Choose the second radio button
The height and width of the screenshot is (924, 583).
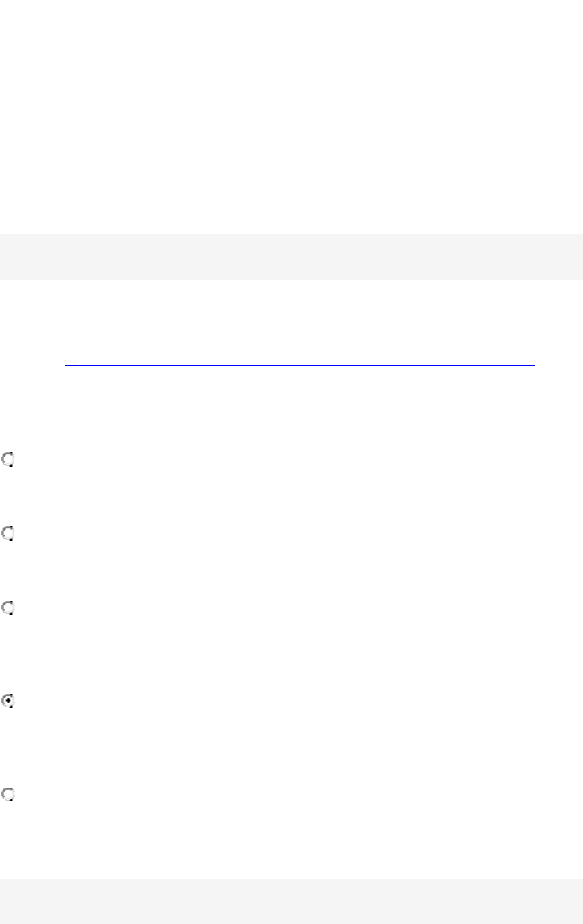8,534
